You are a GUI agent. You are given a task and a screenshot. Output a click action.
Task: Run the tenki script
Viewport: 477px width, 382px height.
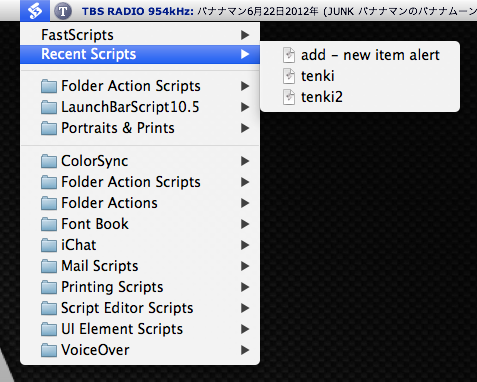point(360,76)
